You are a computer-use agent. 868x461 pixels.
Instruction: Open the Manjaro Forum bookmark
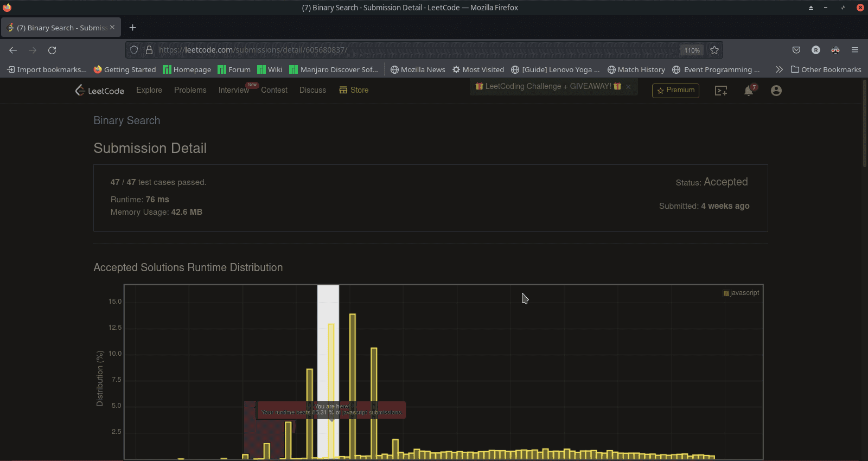[x=234, y=69]
